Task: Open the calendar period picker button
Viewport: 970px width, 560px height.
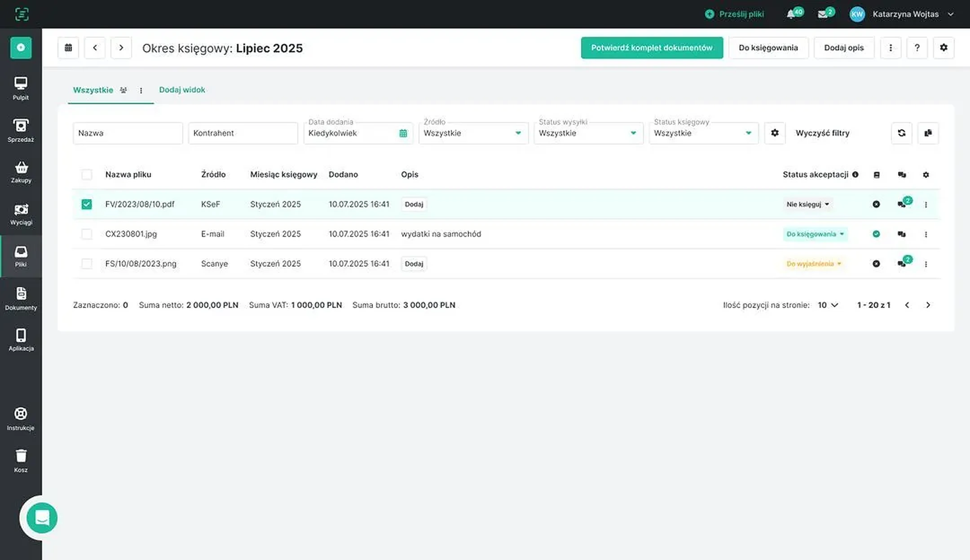Action: (x=68, y=48)
